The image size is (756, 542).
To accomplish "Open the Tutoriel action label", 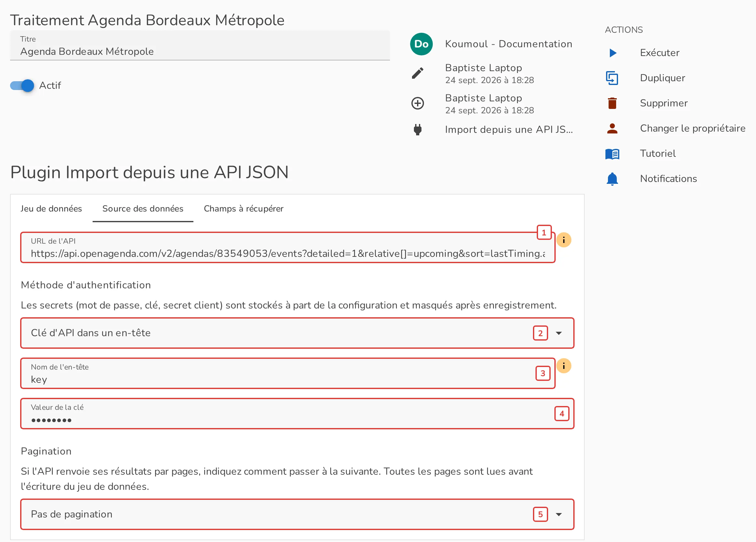I will pyautogui.click(x=658, y=154).
